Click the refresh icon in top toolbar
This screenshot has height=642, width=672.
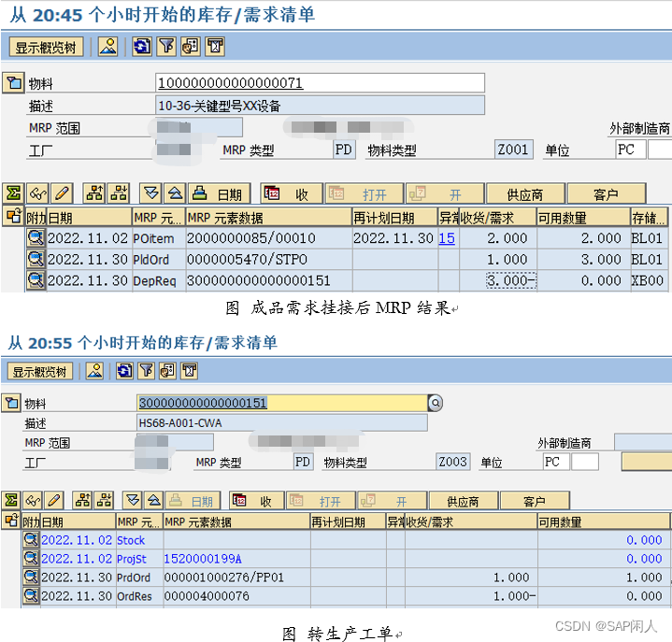[141, 47]
